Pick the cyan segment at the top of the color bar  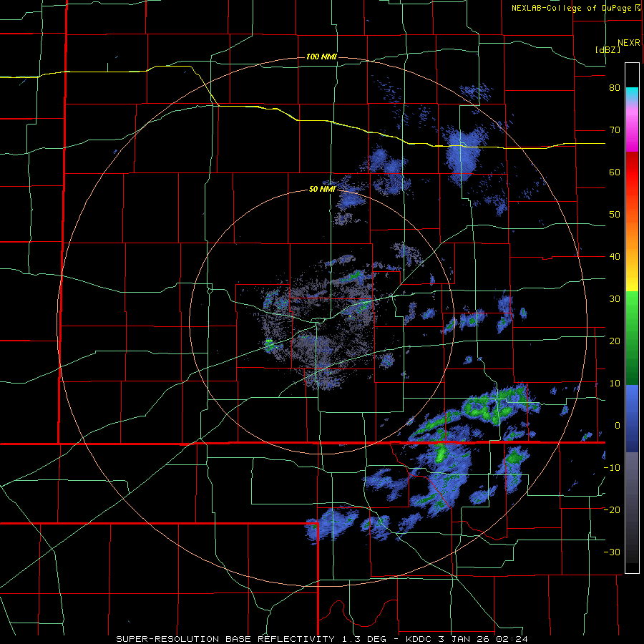pos(632,94)
